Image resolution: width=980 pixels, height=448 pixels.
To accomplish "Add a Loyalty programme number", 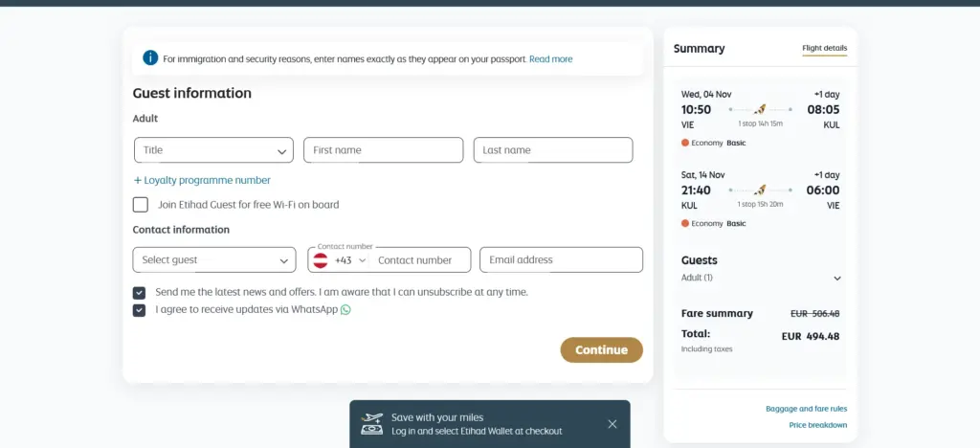I will (x=202, y=180).
